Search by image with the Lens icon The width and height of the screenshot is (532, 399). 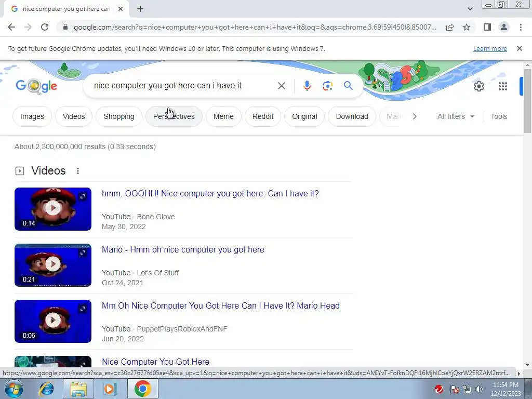coord(327,86)
